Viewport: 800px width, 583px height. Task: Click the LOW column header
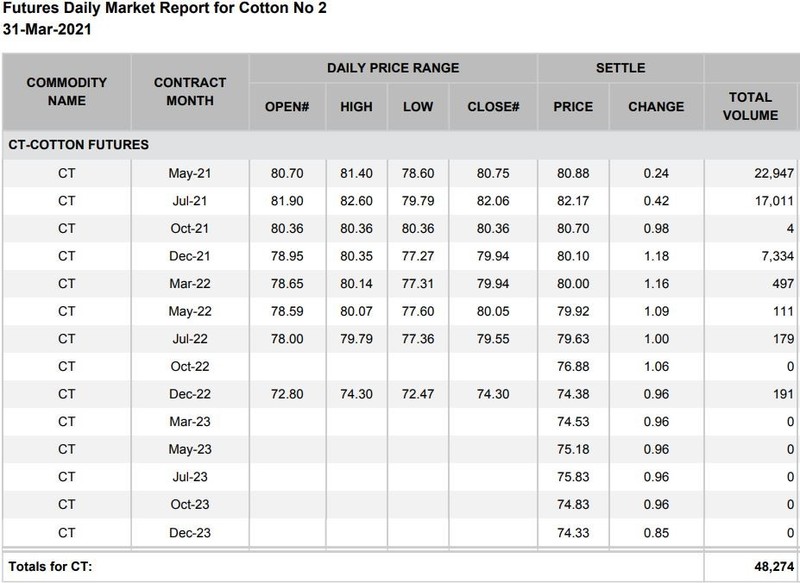click(x=418, y=107)
